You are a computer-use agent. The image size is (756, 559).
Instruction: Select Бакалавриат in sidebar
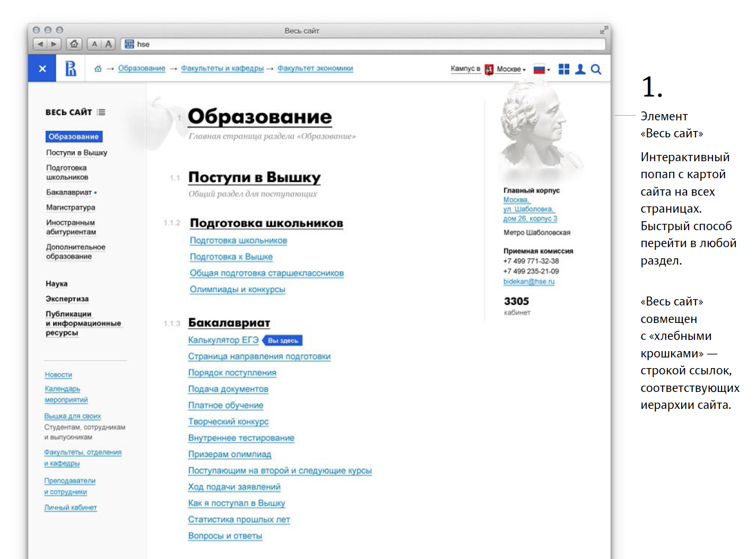[69, 193]
